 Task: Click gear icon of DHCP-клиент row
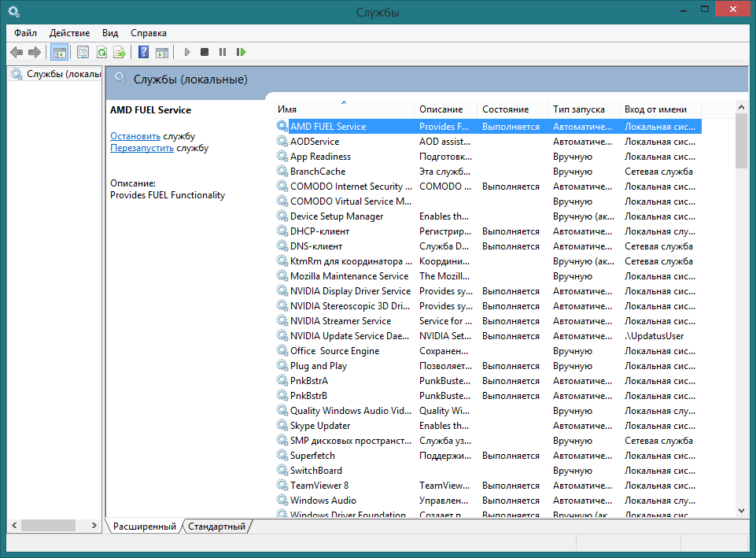282,231
